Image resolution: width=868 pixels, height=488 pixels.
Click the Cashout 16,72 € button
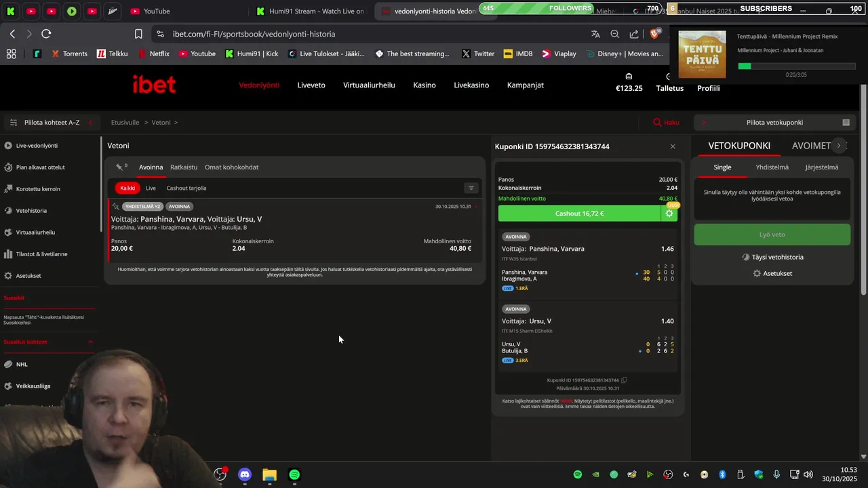(579, 213)
